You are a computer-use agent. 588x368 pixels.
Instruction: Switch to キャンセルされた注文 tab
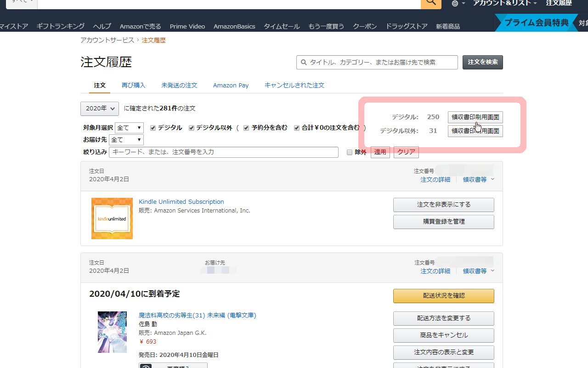pyautogui.click(x=294, y=86)
